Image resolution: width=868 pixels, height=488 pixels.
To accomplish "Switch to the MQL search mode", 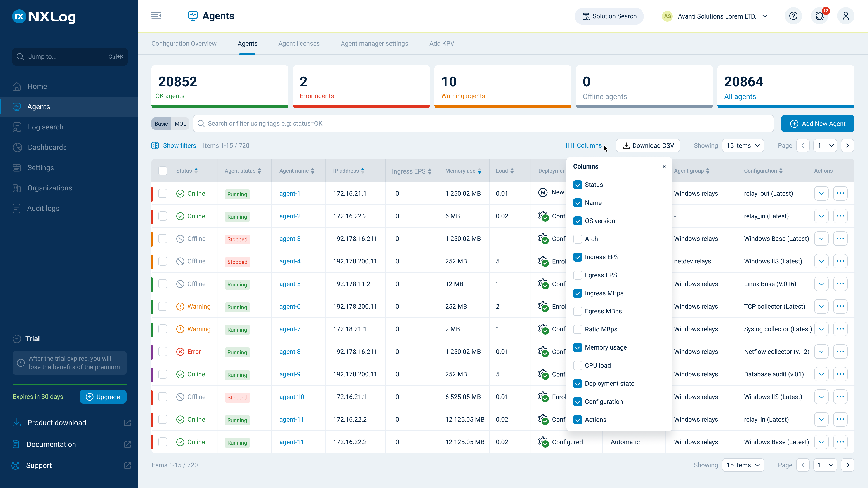I will pyautogui.click(x=180, y=124).
